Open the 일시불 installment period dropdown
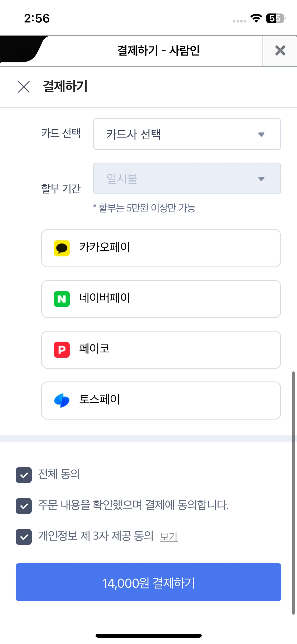297x644 pixels. tap(187, 178)
